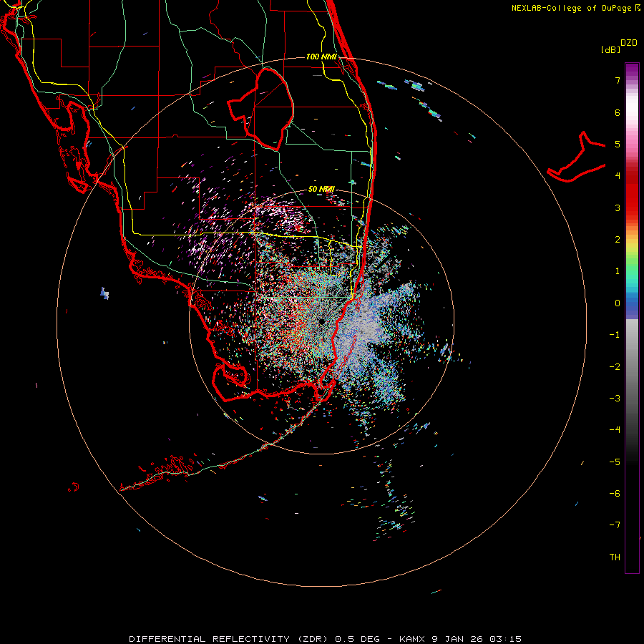644x644 pixels.
Task: Select the -6 value on the dB scale
Action: [x=615, y=494]
